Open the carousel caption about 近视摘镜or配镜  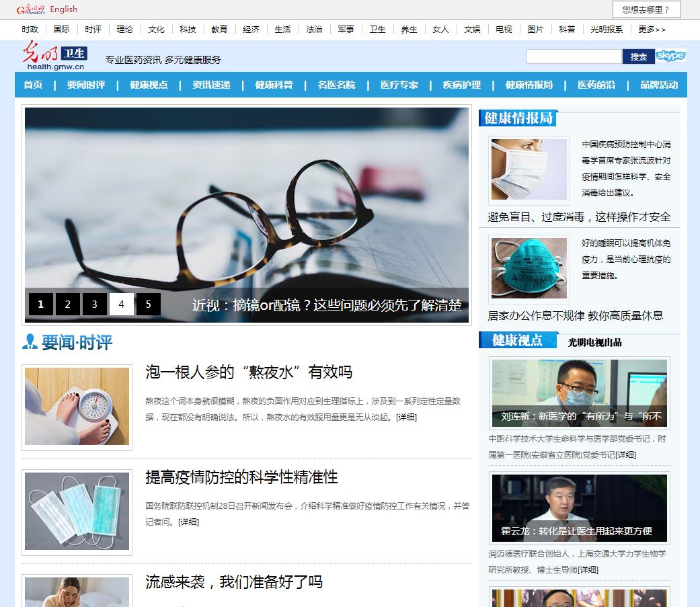327,305
